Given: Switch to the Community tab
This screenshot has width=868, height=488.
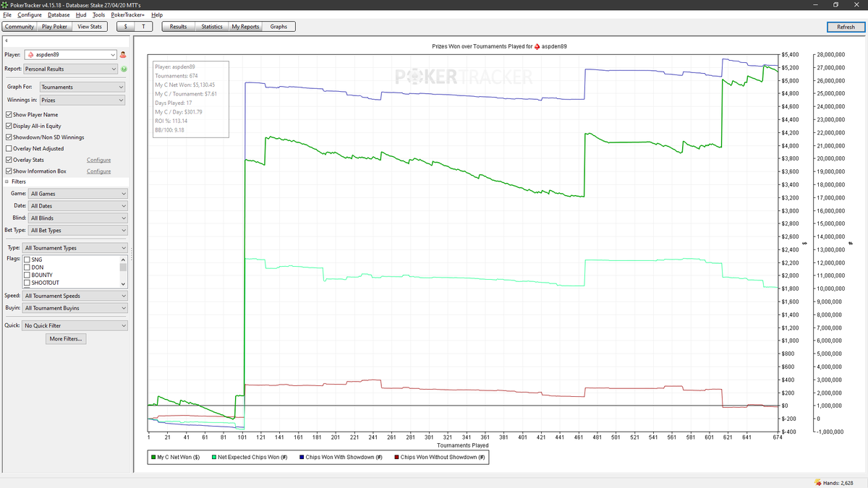Looking at the screenshot, I should coord(20,27).
